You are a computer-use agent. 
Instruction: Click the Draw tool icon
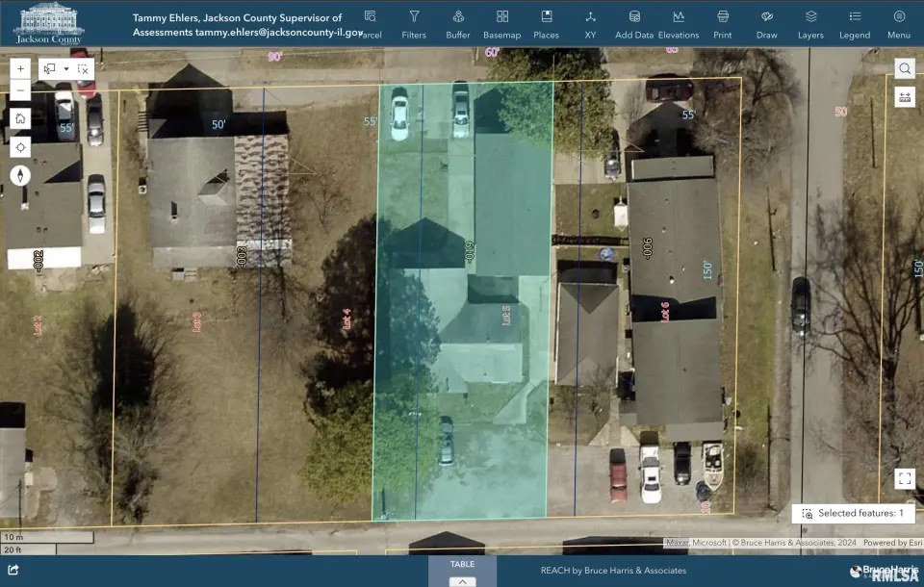click(x=766, y=24)
